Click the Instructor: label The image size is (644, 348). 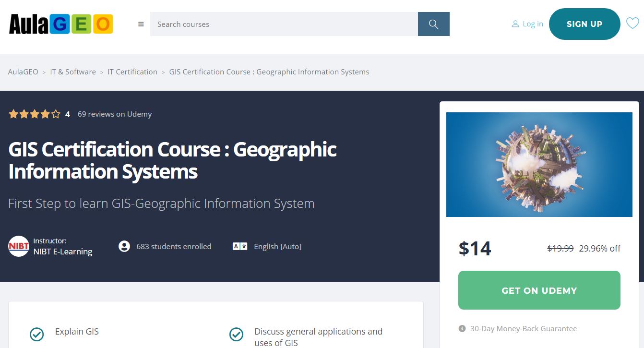[50, 241]
